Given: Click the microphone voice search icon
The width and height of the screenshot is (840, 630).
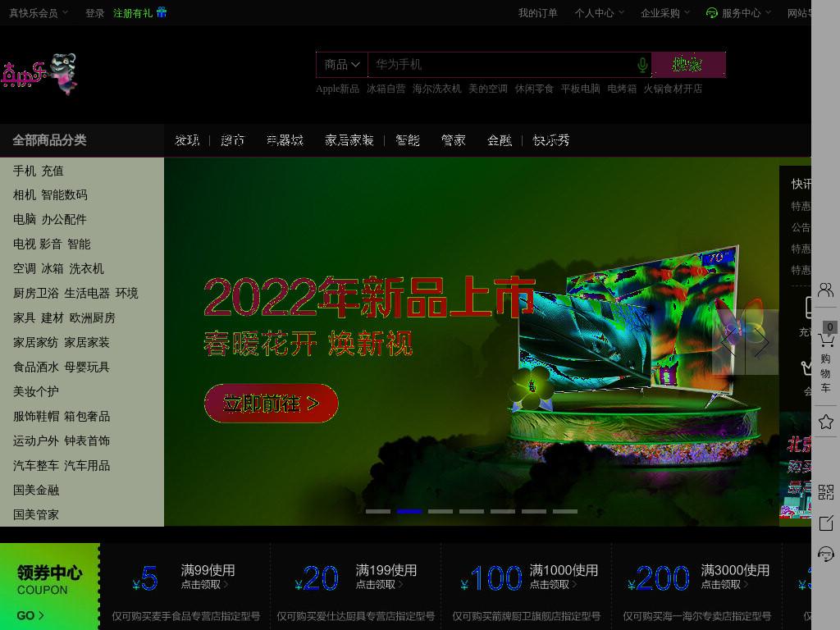Looking at the screenshot, I should pyautogui.click(x=642, y=66).
